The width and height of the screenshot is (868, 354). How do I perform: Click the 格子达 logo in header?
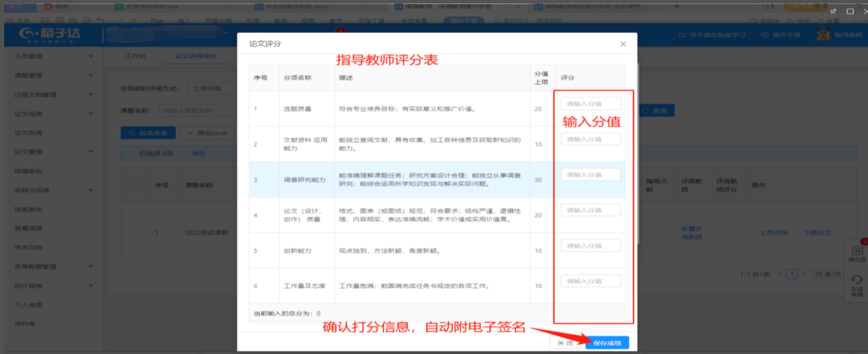tap(49, 34)
